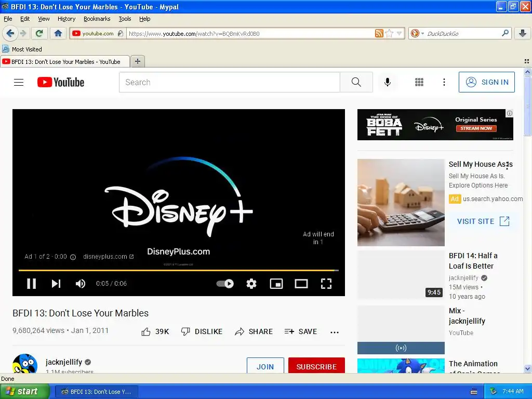
Task: Open Sell My House ad options menu
Action: coord(507,166)
